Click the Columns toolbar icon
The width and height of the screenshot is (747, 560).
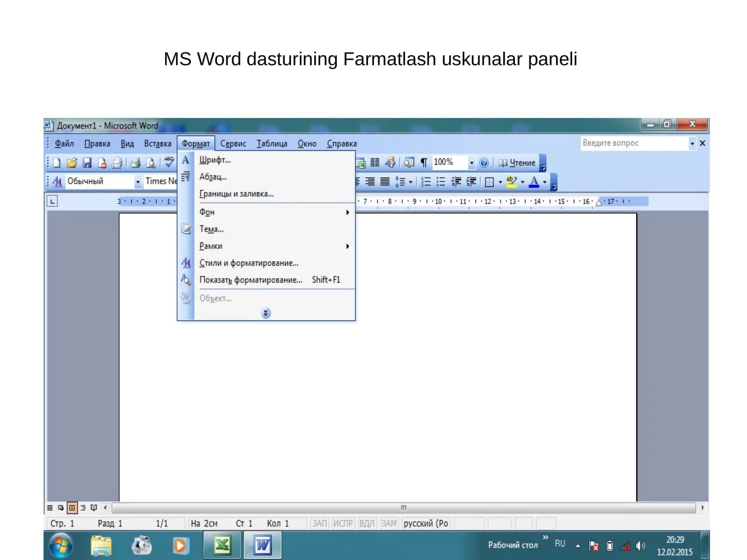(x=375, y=162)
